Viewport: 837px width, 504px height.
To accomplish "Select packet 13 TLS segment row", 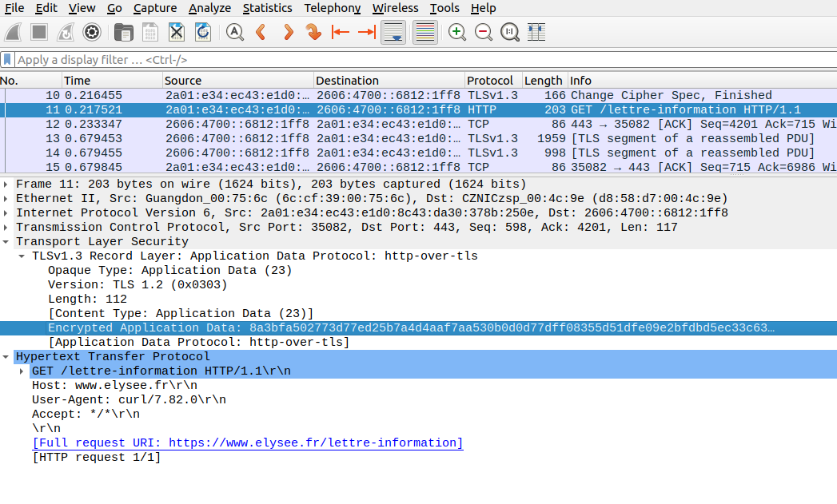I will [419, 139].
